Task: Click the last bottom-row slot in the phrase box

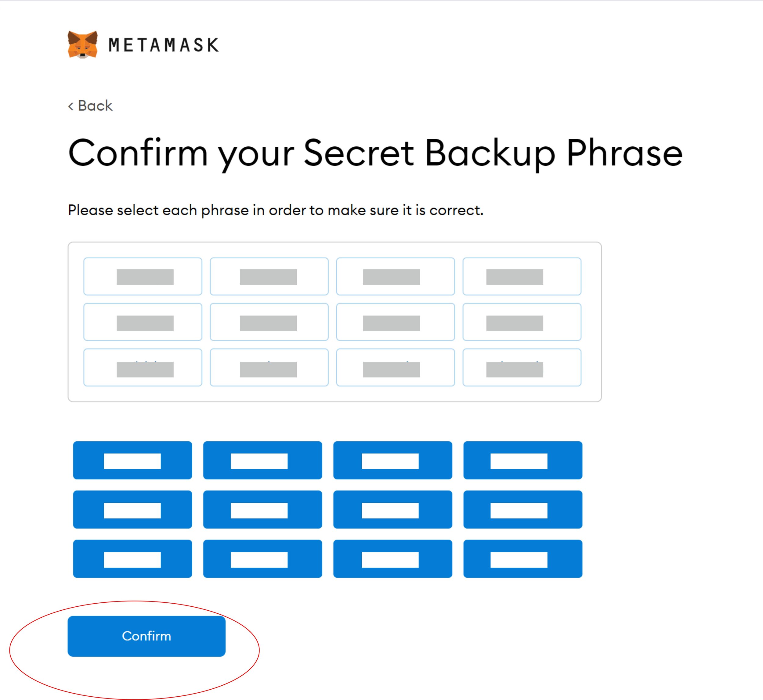Action: tap(522, 368)
